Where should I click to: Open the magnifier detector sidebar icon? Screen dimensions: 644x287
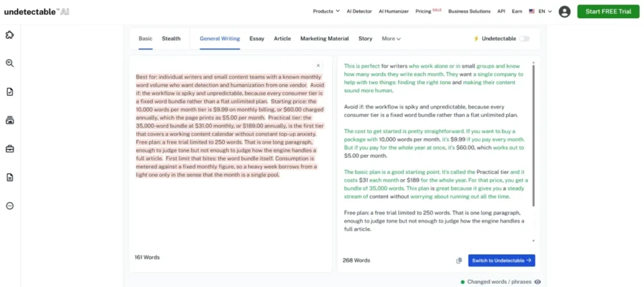pos(10,63)
